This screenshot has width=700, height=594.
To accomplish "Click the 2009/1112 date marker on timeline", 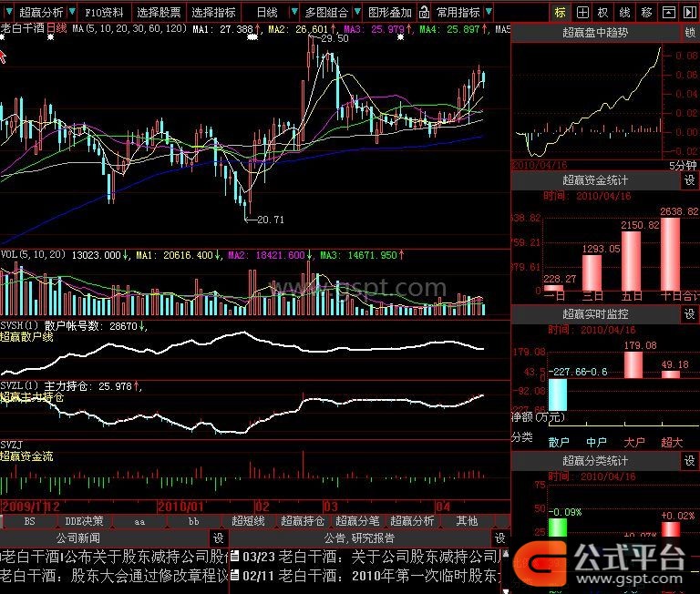I will tap(31, 507).
